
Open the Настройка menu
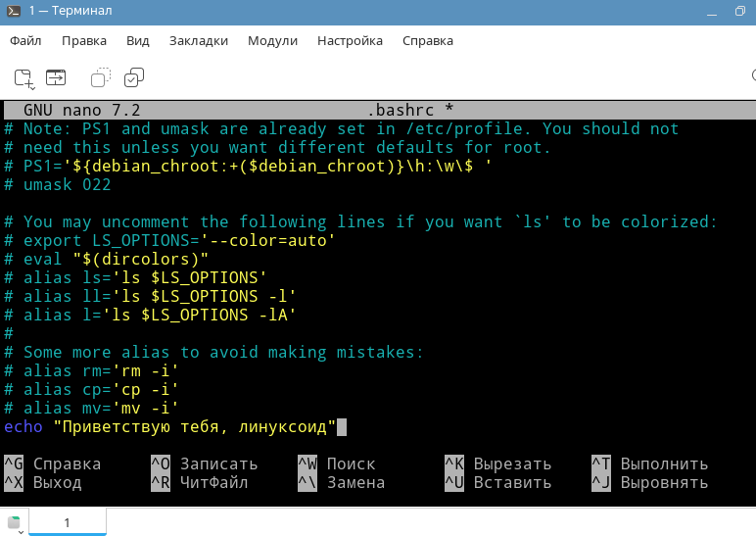(x=350, y=41)
